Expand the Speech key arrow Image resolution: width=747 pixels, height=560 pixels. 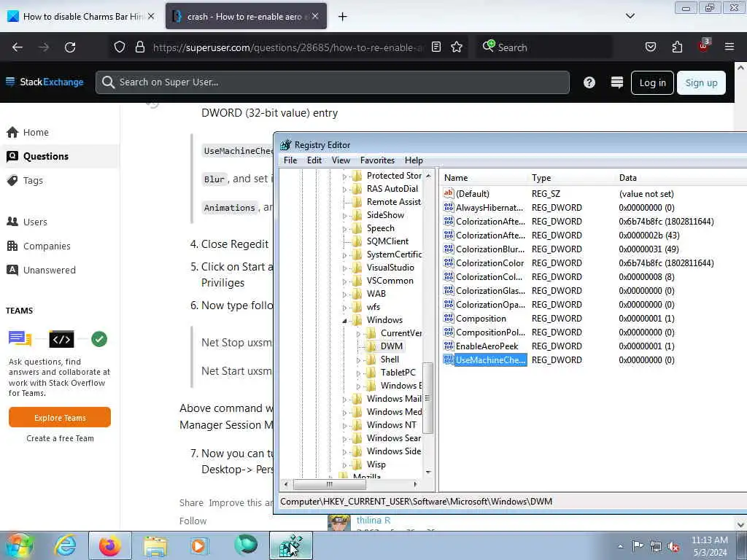click(x=344, y=229)
